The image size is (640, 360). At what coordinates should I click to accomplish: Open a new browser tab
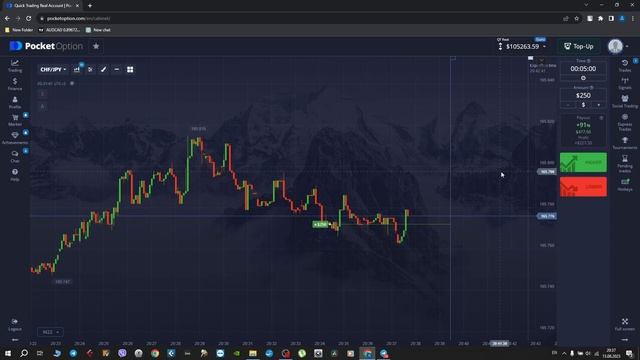coord(90,6)
